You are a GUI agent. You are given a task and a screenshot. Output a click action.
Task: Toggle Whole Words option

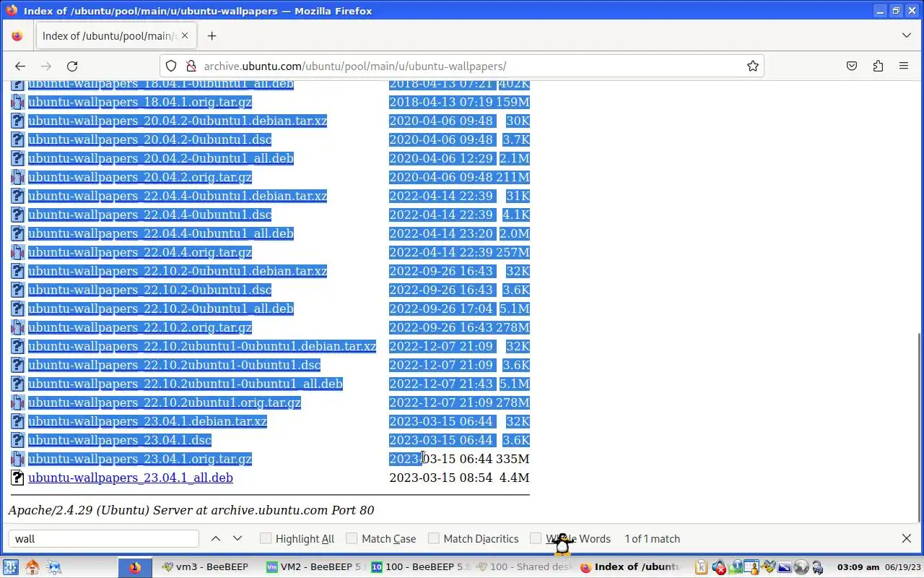pos(570,538)
